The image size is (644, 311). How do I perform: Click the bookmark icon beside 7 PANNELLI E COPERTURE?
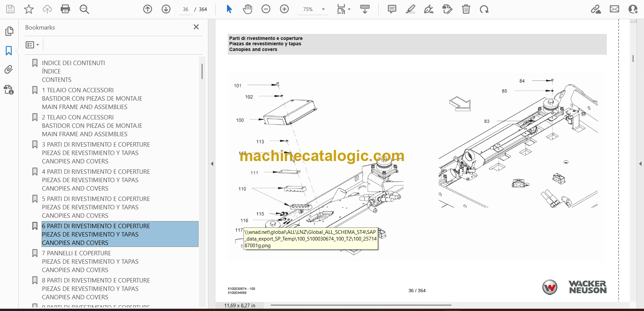point(35,253)
